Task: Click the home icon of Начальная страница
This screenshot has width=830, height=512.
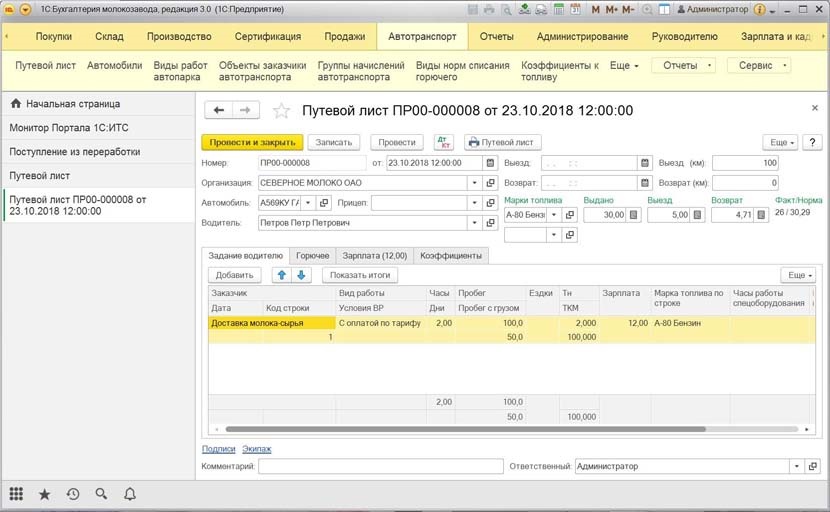Action: pos(16,104)
